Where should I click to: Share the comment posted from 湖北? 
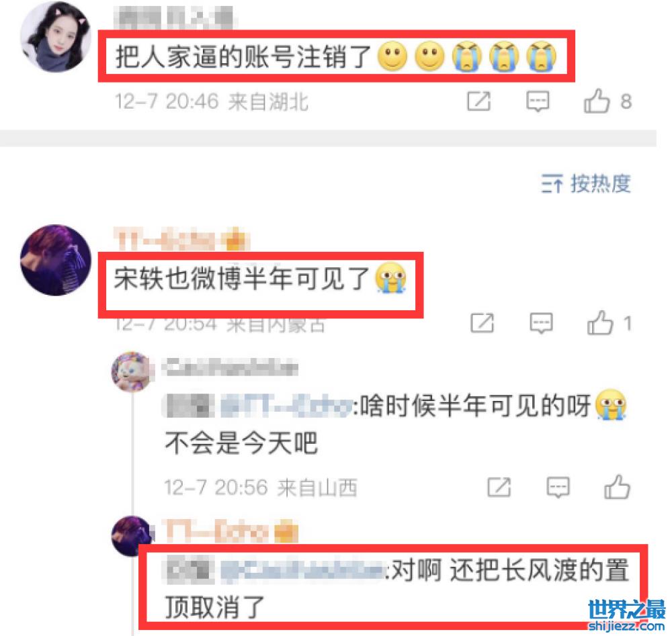pos(478,101)
